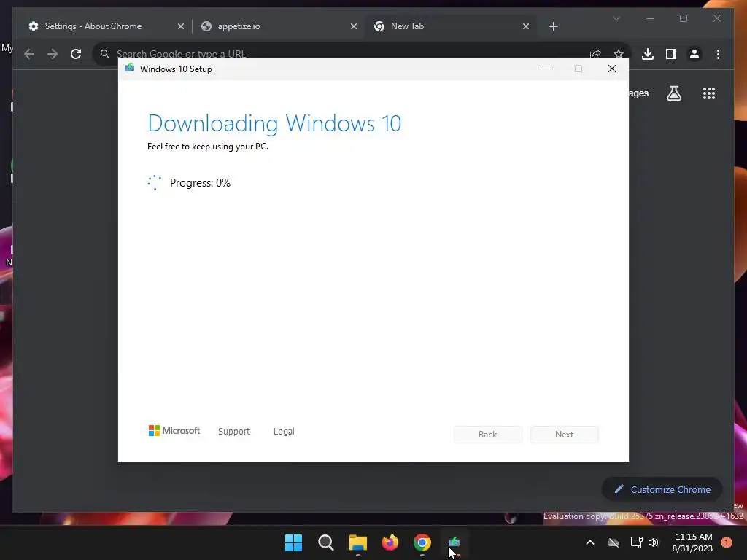Switch to Settings - About Chrome tab

106,26
